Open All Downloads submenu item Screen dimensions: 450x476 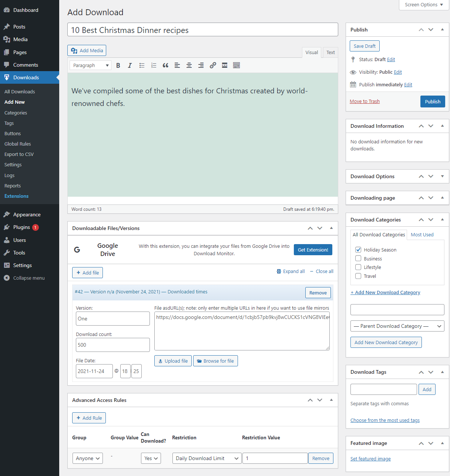click(x=20, y=91)
